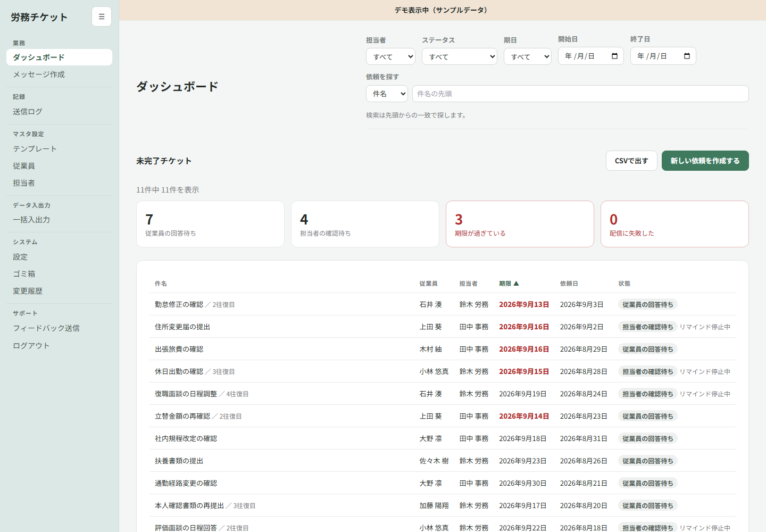Open ticket 住所変更届の提出
The height and width of the screenshot is (532, 766).
click(x=182, y=327)
